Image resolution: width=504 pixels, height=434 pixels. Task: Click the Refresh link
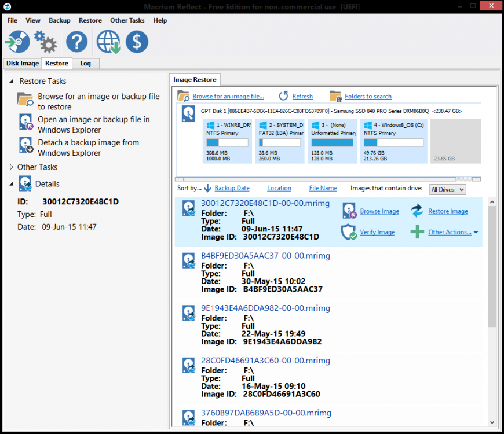click(302, 96)
